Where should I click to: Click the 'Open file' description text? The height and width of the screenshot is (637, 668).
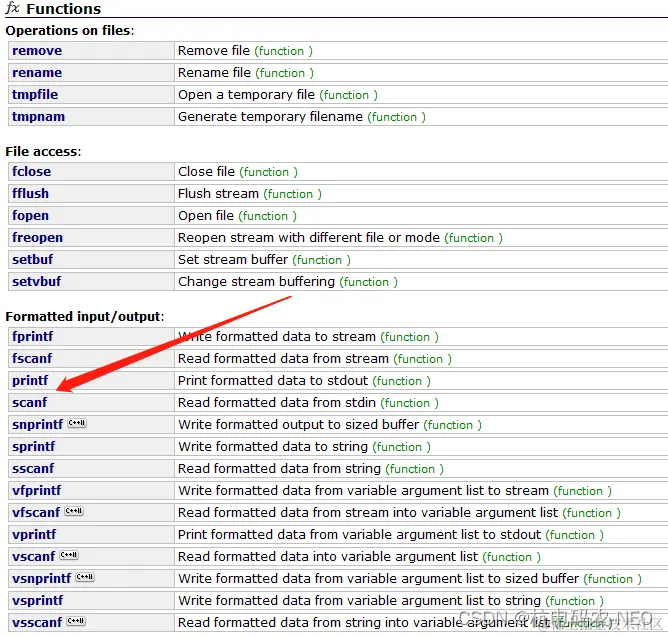[206, 216]
